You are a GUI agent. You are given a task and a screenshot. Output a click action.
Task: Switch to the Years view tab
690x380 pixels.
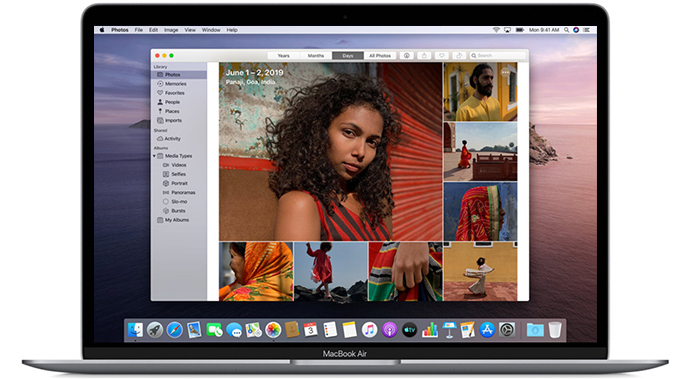point(283,56)
